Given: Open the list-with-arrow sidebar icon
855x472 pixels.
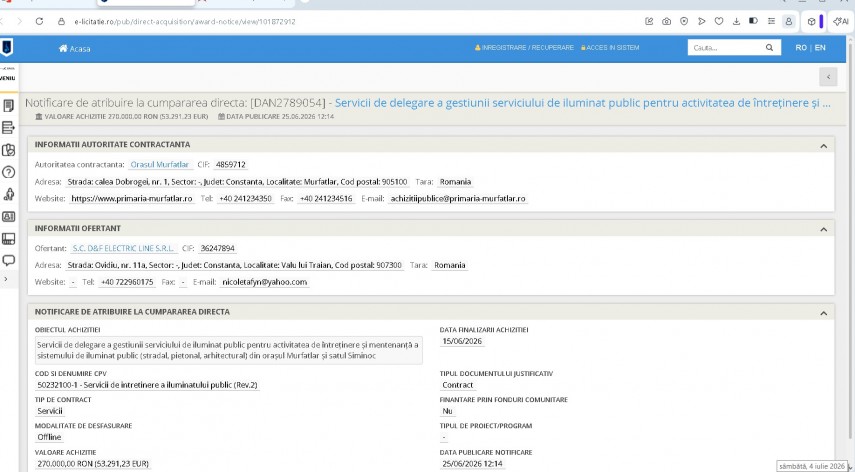Looking at the screenshot, I should pos(8,128).
